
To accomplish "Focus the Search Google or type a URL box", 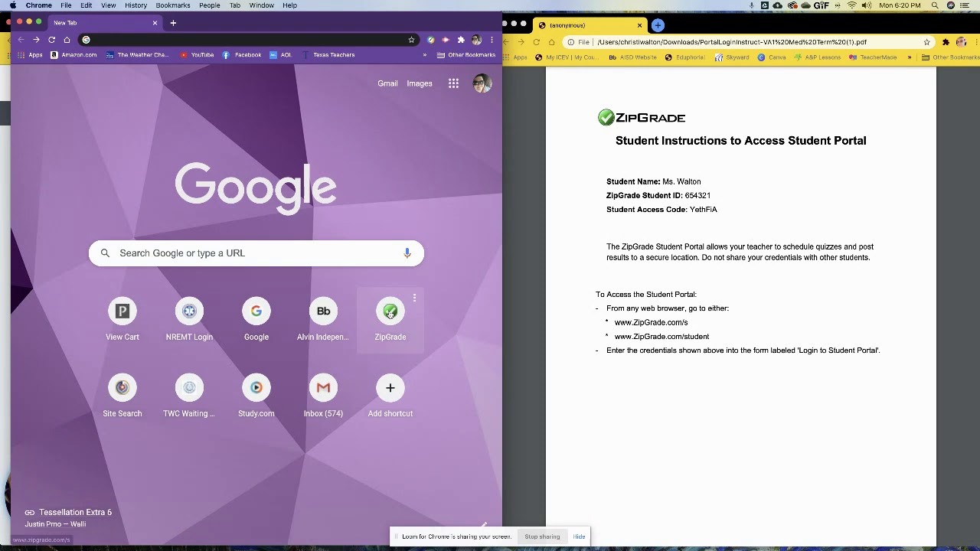I will [256, 253].
